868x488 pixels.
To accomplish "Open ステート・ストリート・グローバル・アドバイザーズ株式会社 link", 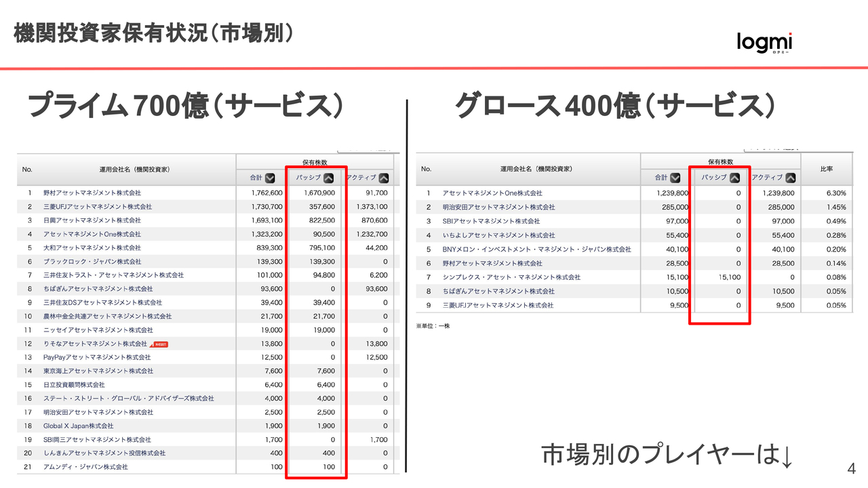I will pyautogui.click(x=129, y=399).
